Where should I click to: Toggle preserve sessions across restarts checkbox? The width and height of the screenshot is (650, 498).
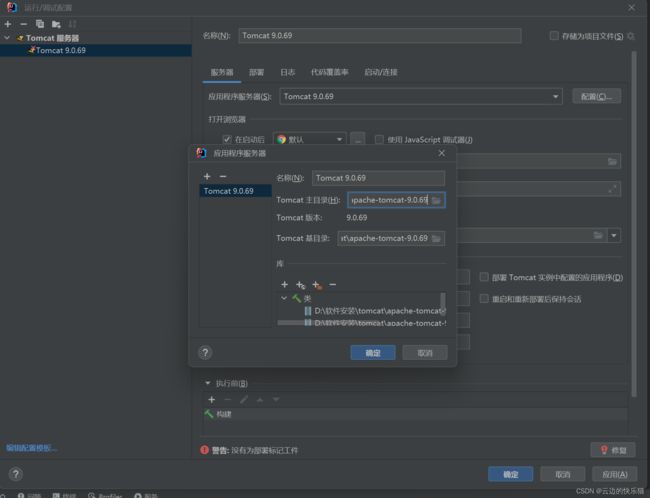coord(484,299)
